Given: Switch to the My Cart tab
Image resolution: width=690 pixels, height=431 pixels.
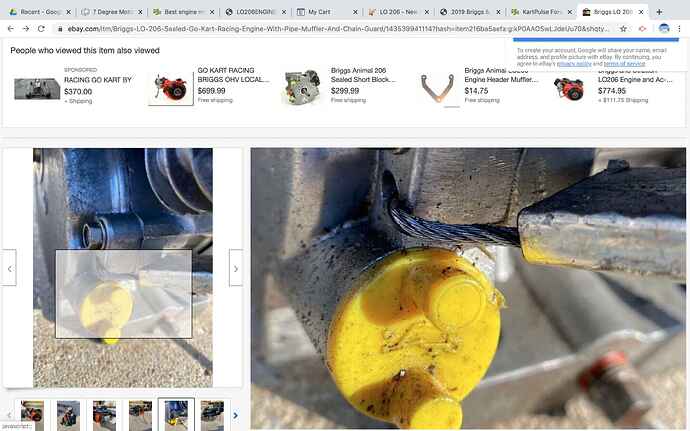Looking at the screenshot, I should coord(327,12).
